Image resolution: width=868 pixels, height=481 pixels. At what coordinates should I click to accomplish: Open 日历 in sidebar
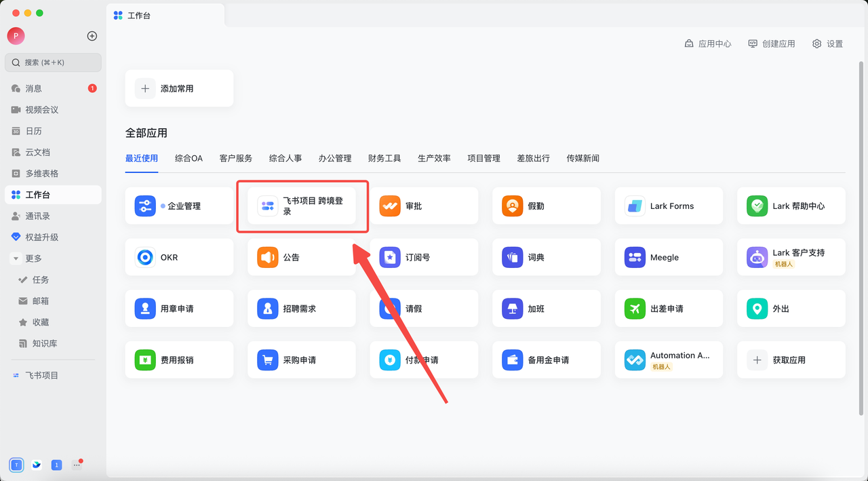pos(53,131)
